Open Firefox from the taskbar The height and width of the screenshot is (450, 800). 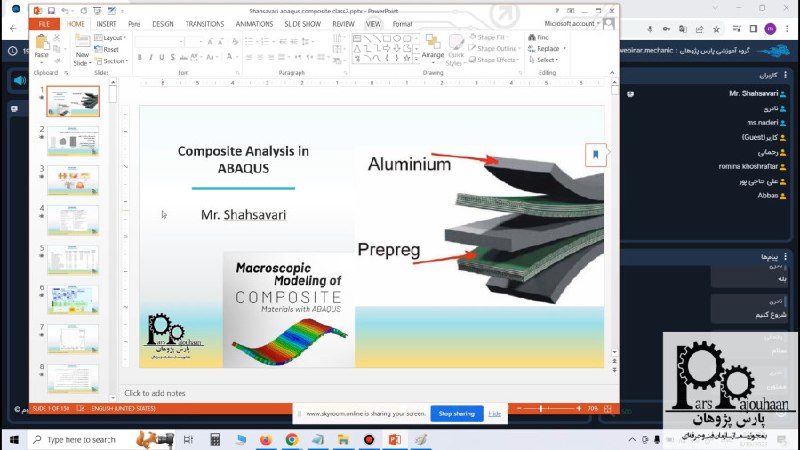click(266, 439)
